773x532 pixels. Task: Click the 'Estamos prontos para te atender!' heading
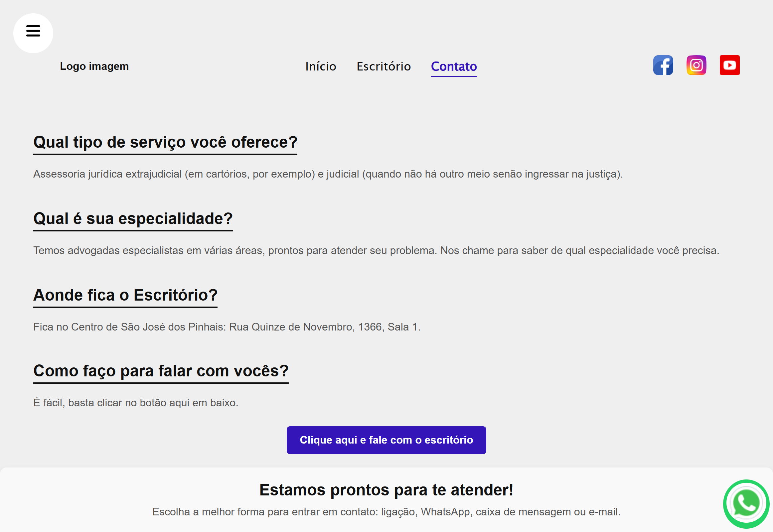tap(386, 490)
